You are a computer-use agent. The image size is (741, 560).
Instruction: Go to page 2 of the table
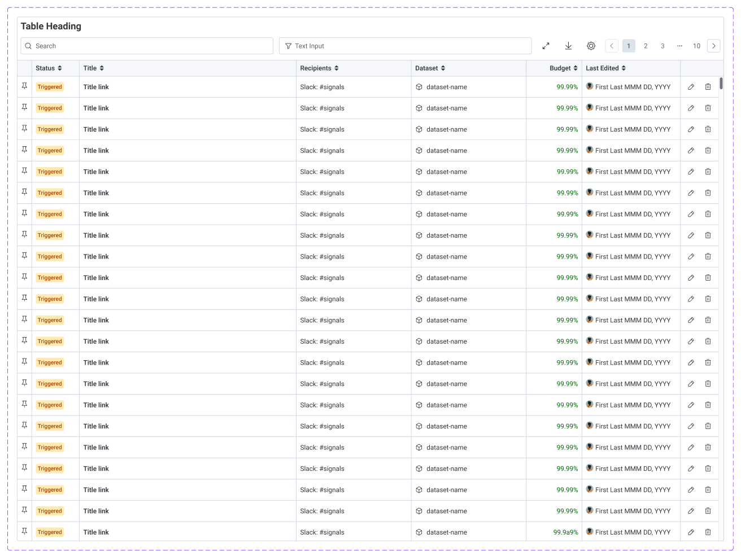point(646,46)
